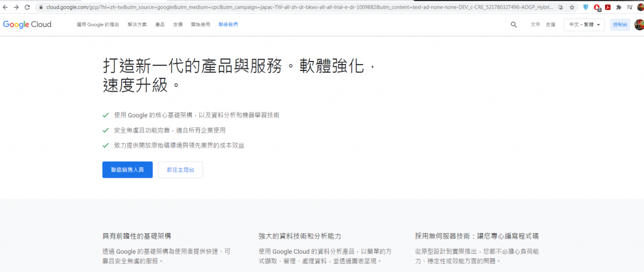This screenshot has width=644, height=272.
Task: Open the Google Cloud search magnifier
Action: point(514,24)
